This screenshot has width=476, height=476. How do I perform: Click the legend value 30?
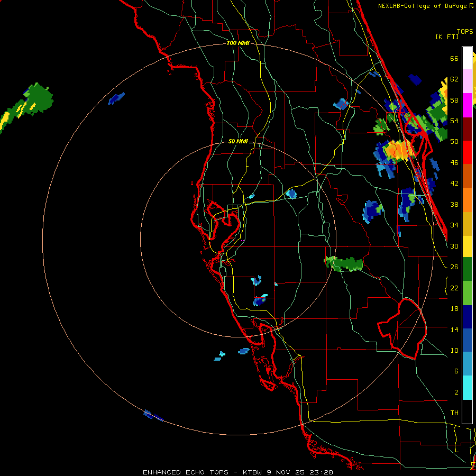(454, 246)
